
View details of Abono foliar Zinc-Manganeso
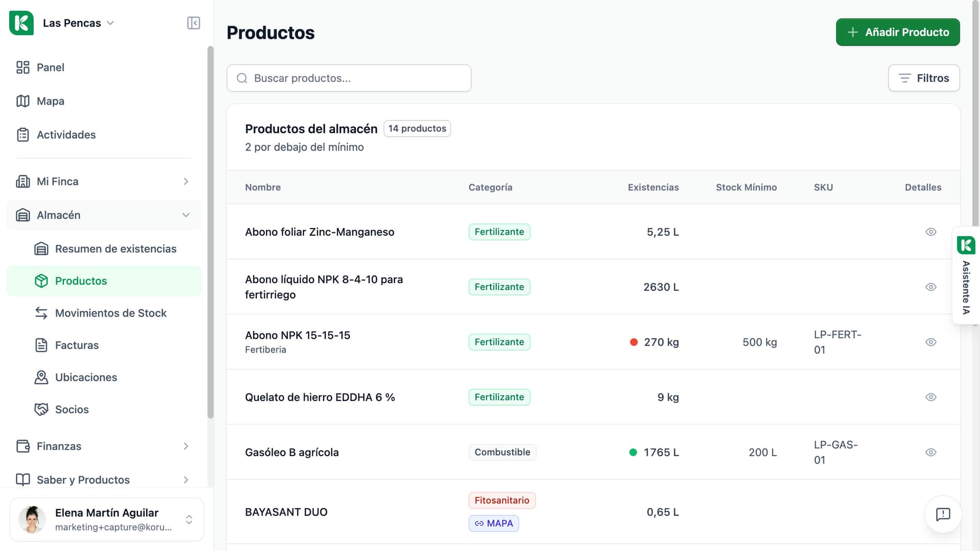(x=931, y=232)
